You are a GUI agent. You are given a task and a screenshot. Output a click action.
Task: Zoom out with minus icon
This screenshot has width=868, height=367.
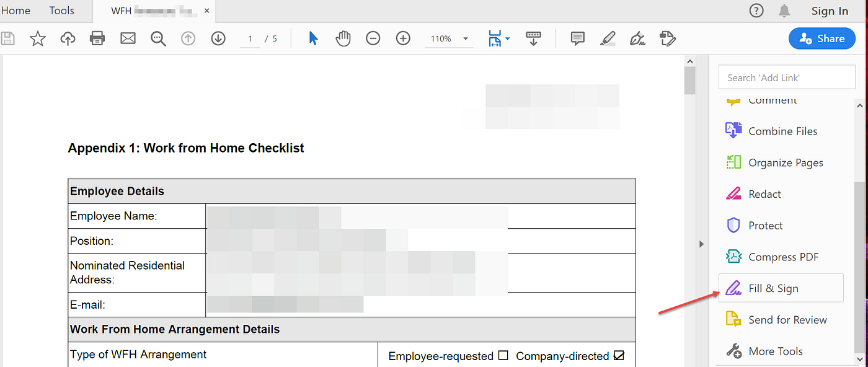(373, 38)
